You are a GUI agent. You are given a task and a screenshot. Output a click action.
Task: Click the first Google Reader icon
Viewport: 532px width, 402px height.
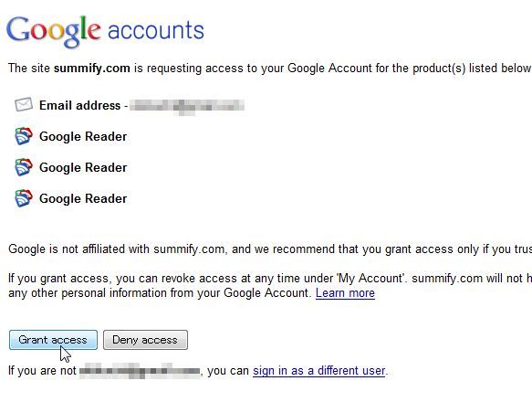pos(24,136)
